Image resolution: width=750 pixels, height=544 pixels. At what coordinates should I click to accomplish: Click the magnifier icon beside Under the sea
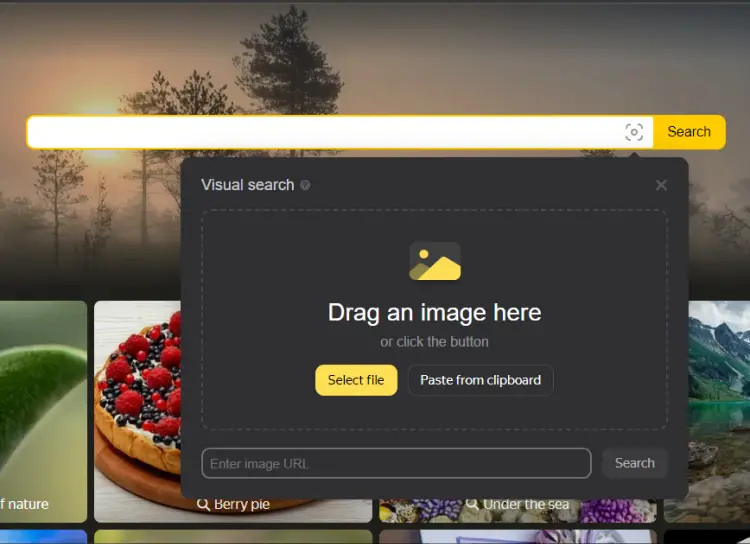pos(472,504)
